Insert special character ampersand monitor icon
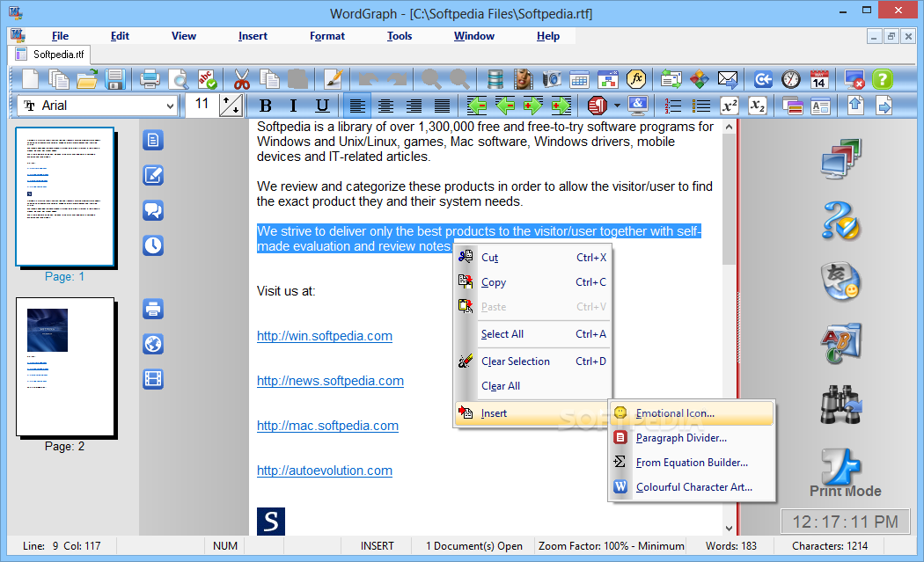The width and height of the screenshot is (924, 562). pos(638,106)
